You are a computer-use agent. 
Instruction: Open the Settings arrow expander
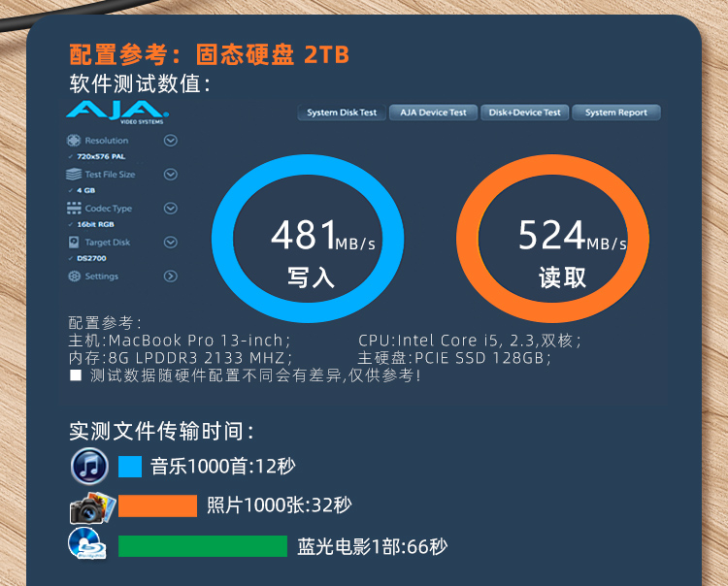pyautogui.click(x=171, y=277)
